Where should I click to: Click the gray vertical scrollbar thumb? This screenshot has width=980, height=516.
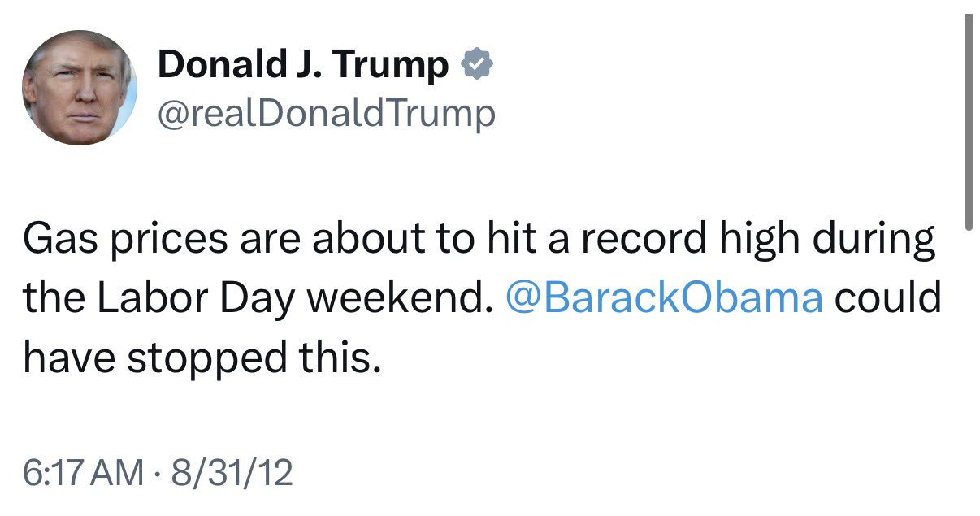(x=968, y=124)
